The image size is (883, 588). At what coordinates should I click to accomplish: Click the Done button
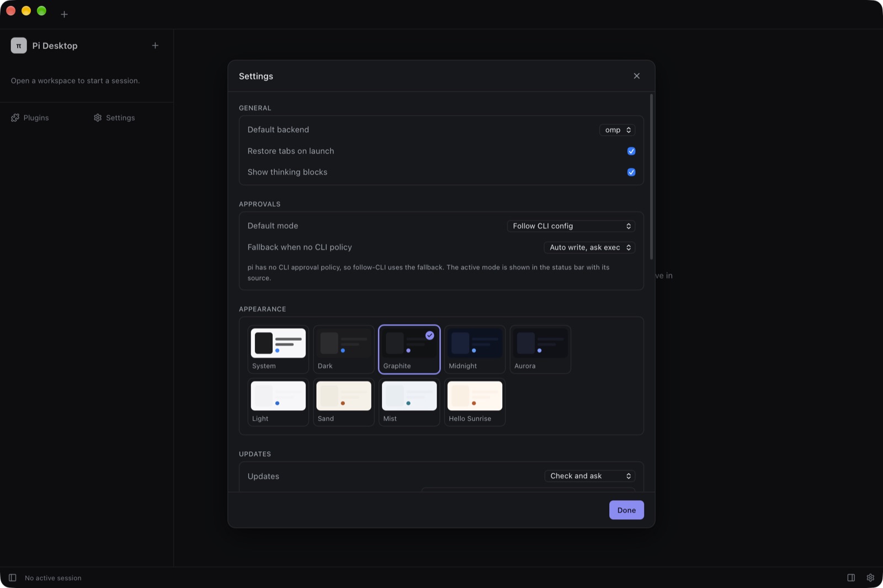click(626, 510)
